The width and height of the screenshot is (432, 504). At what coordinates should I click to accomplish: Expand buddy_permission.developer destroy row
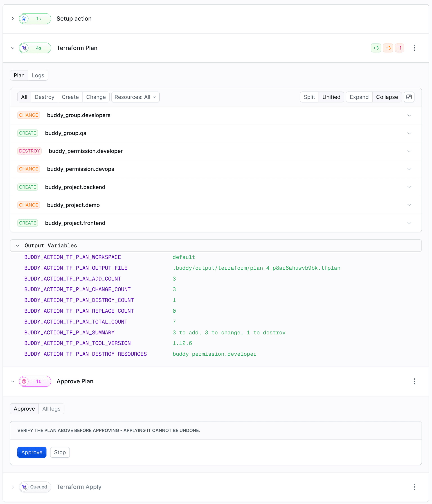click(409, 151)
